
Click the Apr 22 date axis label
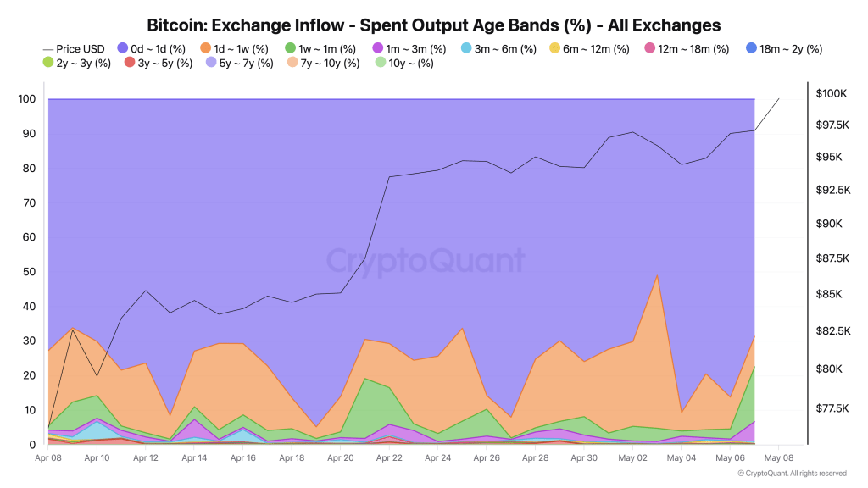point(389,458)
